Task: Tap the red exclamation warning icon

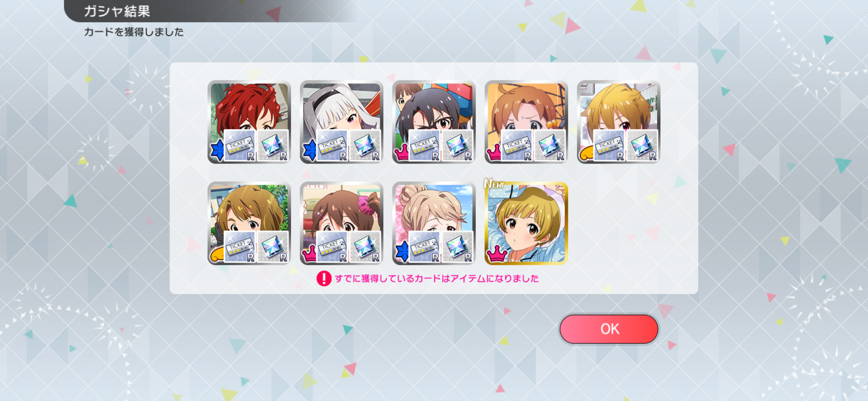Action: (x=324, y=278)
